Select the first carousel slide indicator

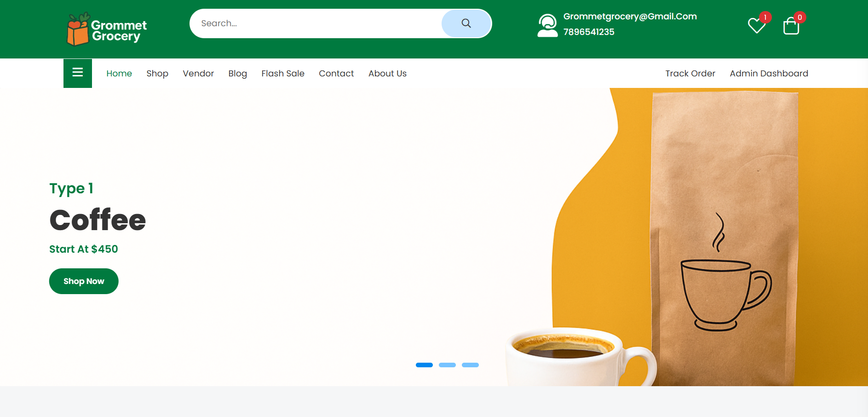pos(424,365)
